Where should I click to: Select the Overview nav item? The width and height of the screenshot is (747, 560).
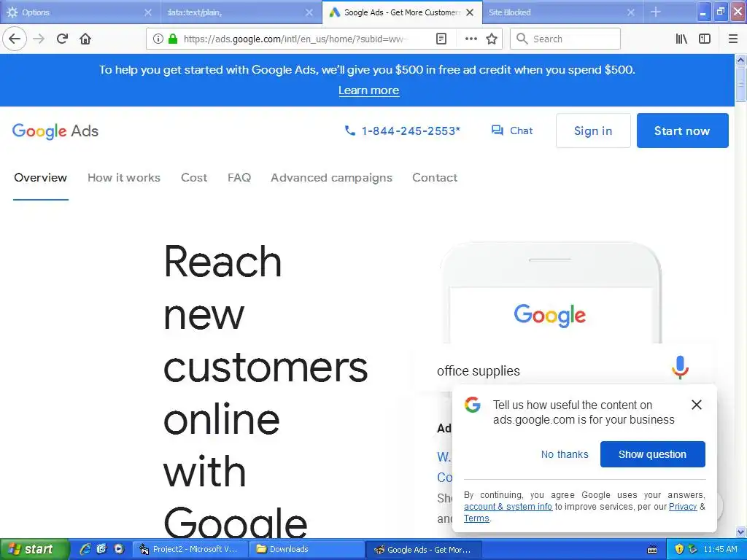tap(41, 178)
